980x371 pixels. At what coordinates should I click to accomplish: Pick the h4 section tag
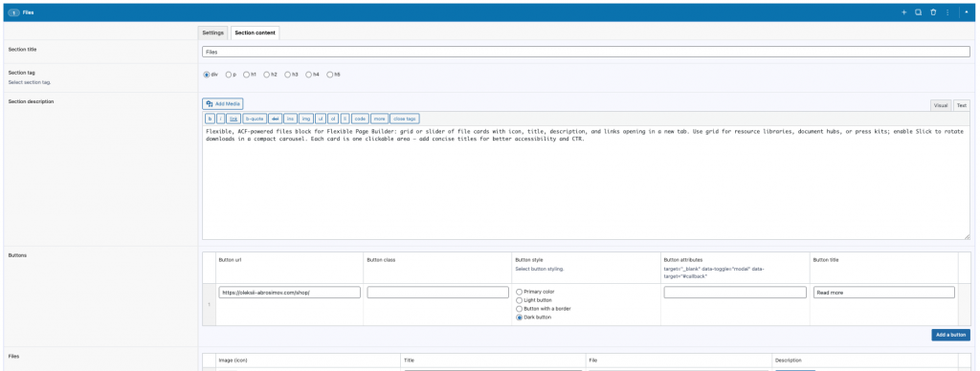[x=309, y=75]
